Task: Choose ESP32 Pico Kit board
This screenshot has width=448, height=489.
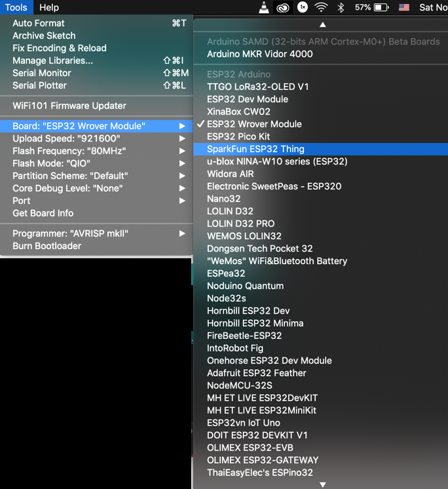Action: pyautogui.click(x=320, y=136)
